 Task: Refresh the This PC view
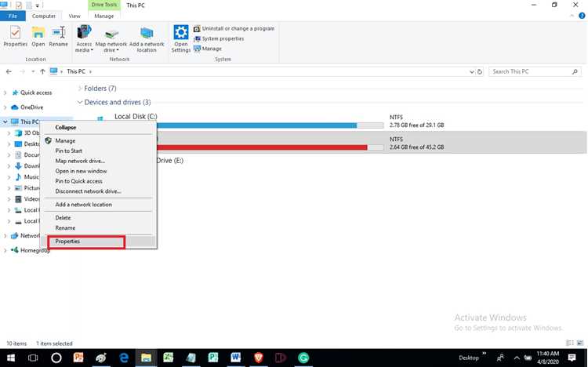(480, 71)
